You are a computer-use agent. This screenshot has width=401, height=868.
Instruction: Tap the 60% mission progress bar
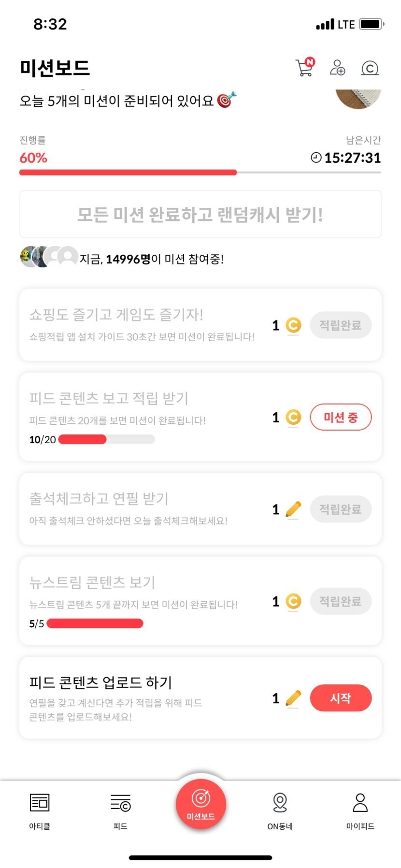(200, 172)
